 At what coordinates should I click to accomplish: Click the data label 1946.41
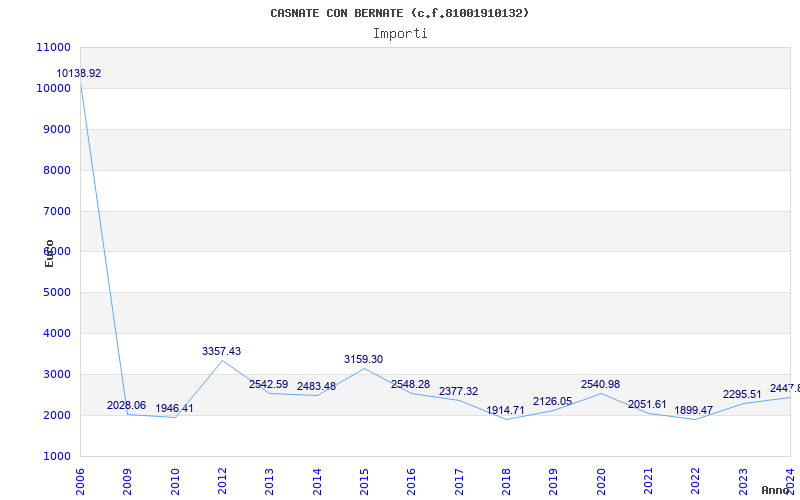click(174, 409)
